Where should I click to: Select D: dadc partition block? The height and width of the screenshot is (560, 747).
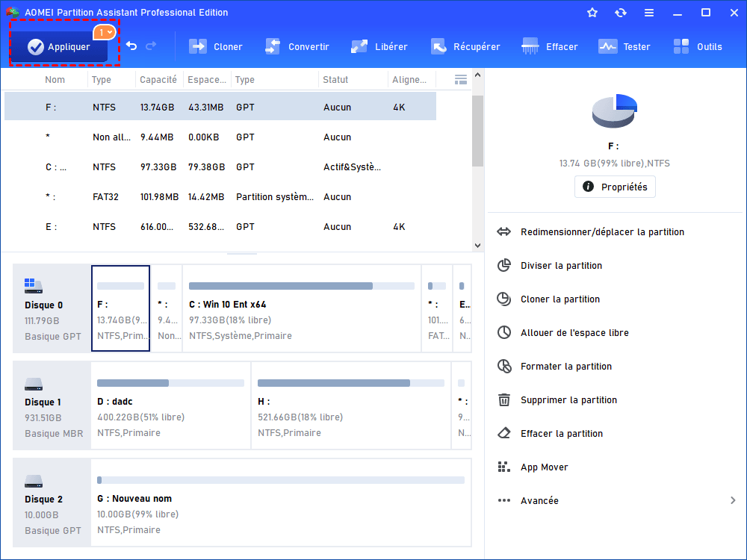pos(170,405)
